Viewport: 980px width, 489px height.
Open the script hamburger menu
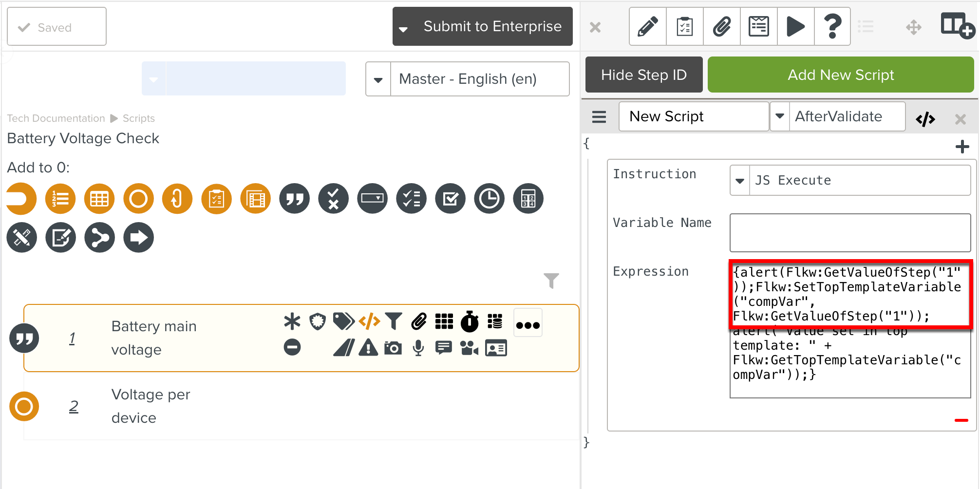[599, 117]
